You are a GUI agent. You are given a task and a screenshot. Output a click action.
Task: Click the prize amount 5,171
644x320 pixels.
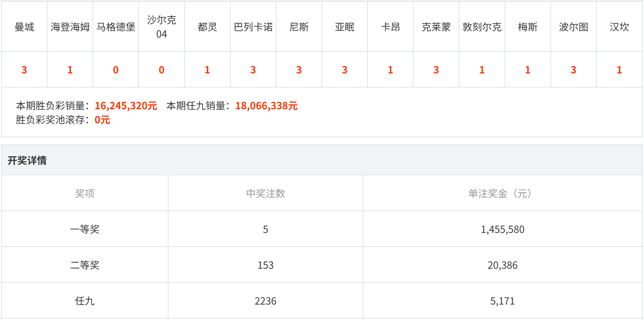tap(503, 301)
